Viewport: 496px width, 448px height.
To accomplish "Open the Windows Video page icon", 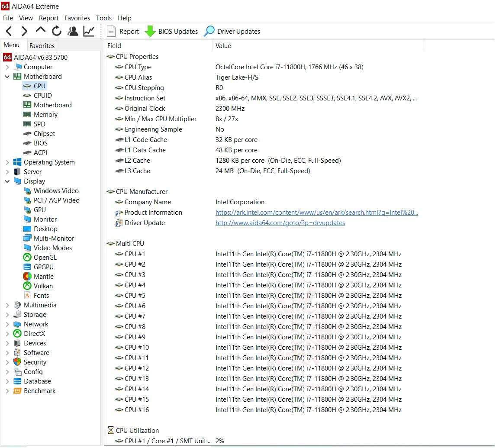I will [x=28, y=191].
